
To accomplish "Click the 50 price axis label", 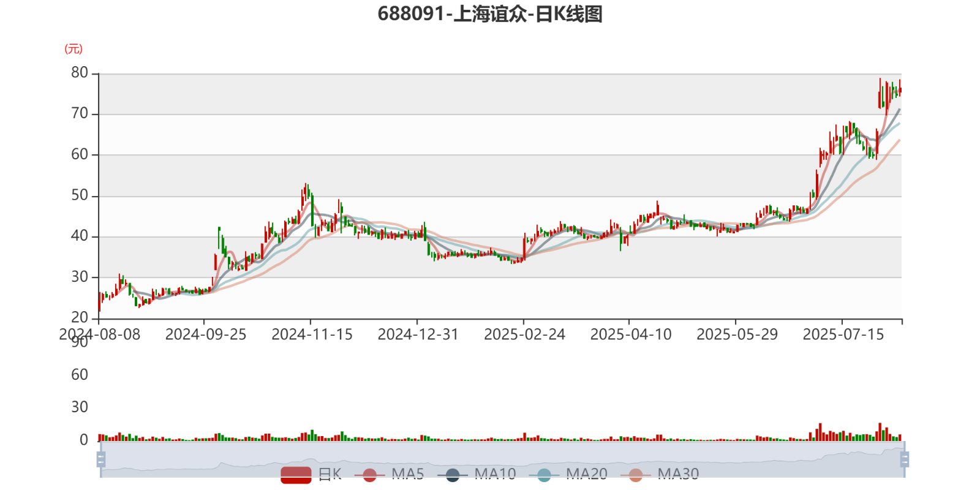I will [80, 195].
